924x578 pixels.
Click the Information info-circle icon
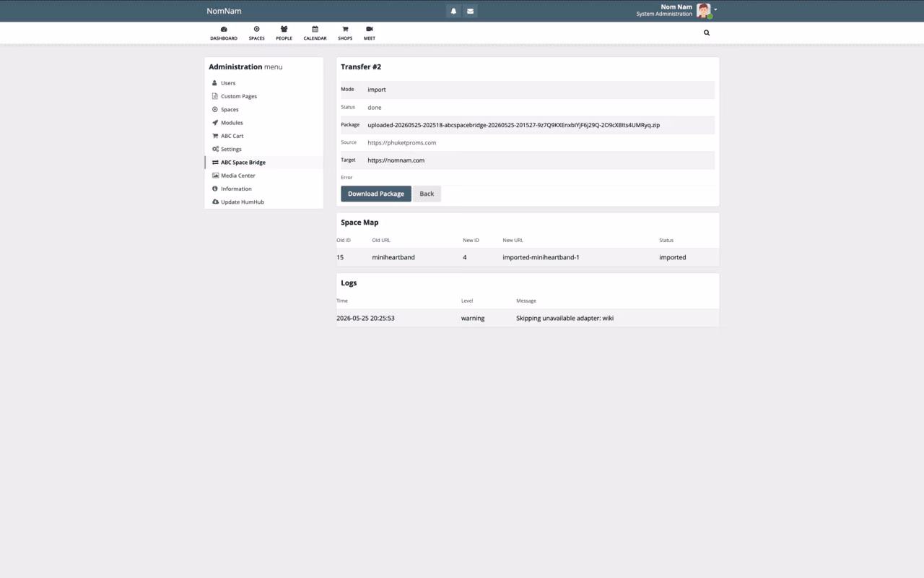[x=214, y=189]
